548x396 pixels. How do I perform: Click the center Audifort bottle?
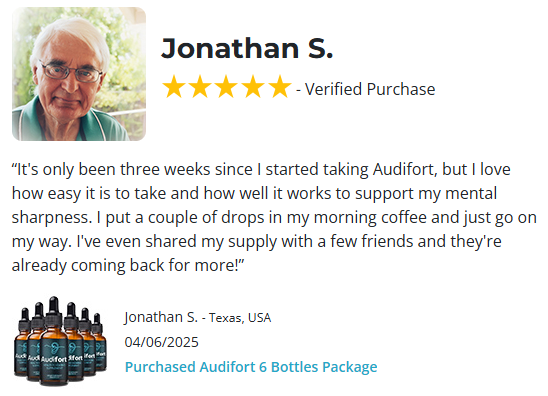[x=54, y=342]
